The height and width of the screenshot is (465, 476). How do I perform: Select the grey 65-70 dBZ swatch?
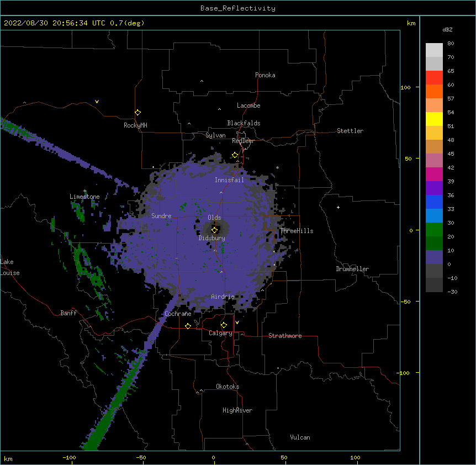pos(434,64)
